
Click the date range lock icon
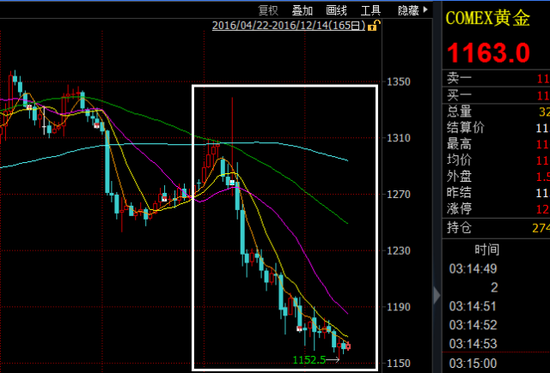pos(374,26)
